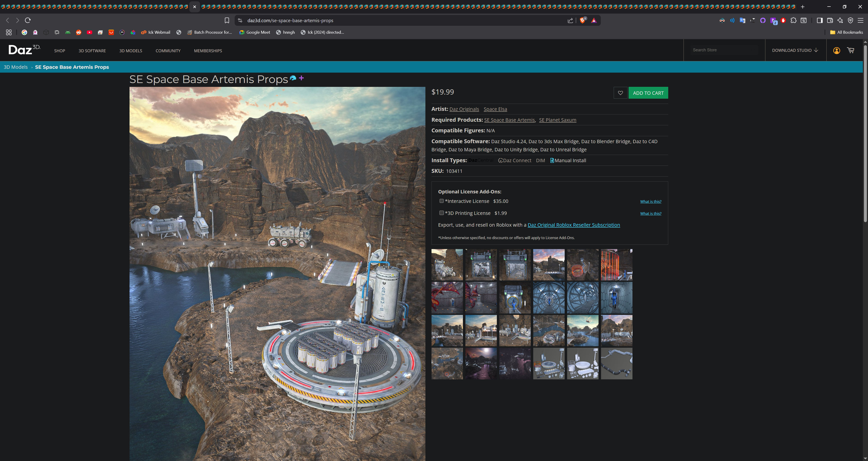Viewport: 868px width, 461px height.
Task: Open the Daz Originals artist link
Action: tap(464, 109)
